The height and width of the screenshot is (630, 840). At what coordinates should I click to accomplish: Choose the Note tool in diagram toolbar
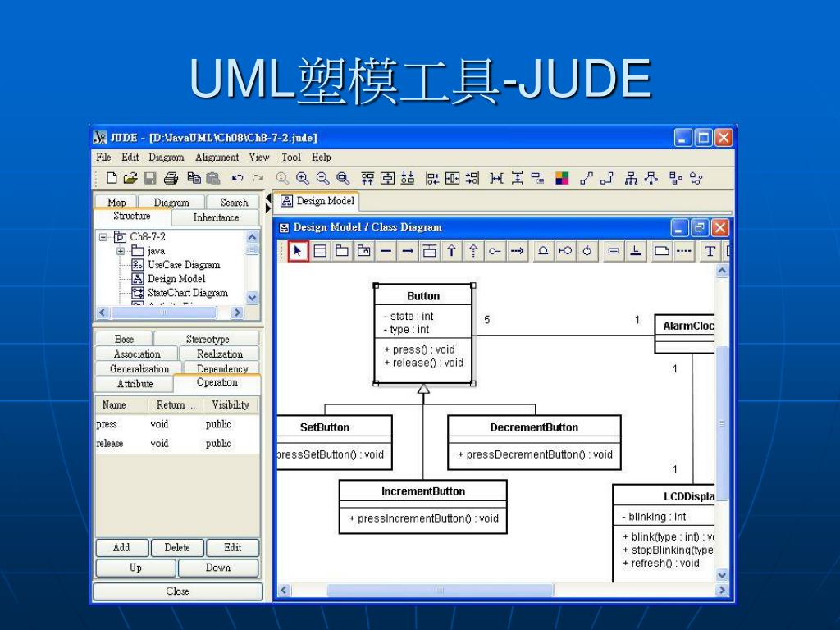tap(662, 251)
